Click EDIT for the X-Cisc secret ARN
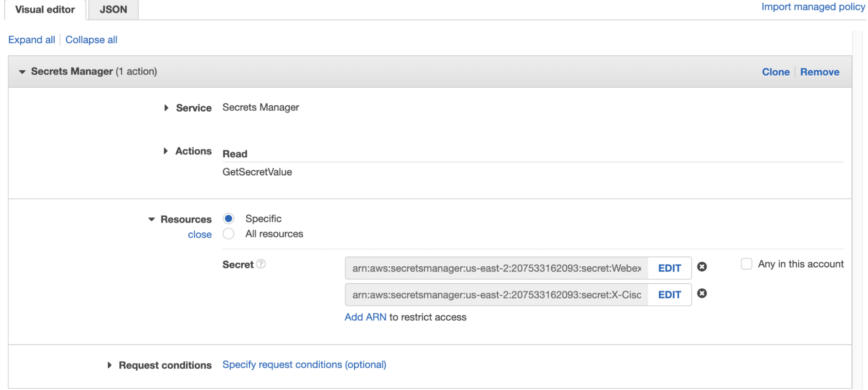Screen dimensions: 868x390 coord(670,295)
